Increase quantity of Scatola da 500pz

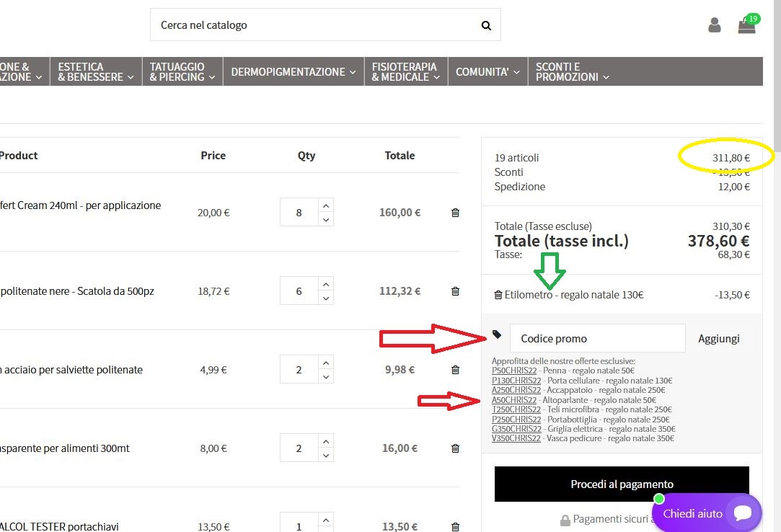326,285
